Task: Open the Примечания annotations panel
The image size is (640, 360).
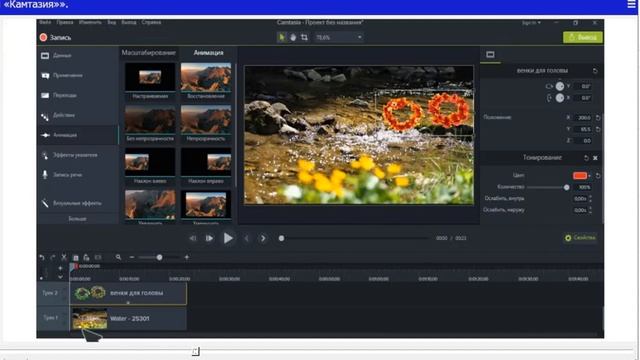Action: tap(78, 76)
